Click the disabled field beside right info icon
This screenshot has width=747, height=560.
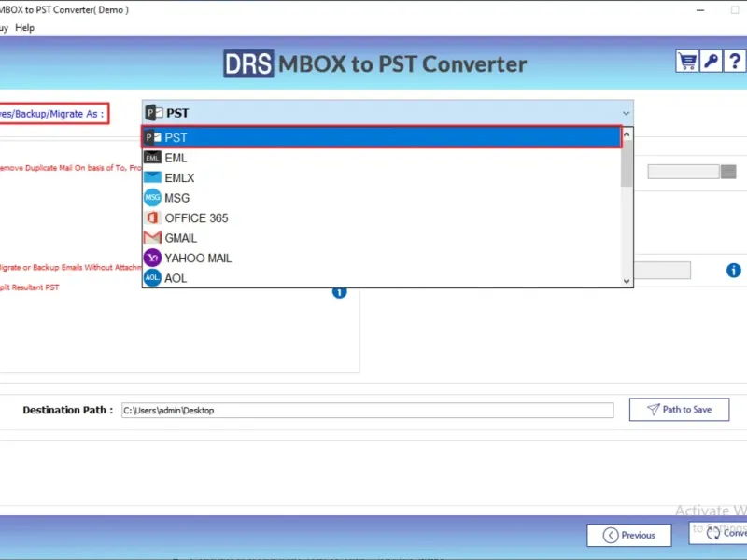point(662,270)
